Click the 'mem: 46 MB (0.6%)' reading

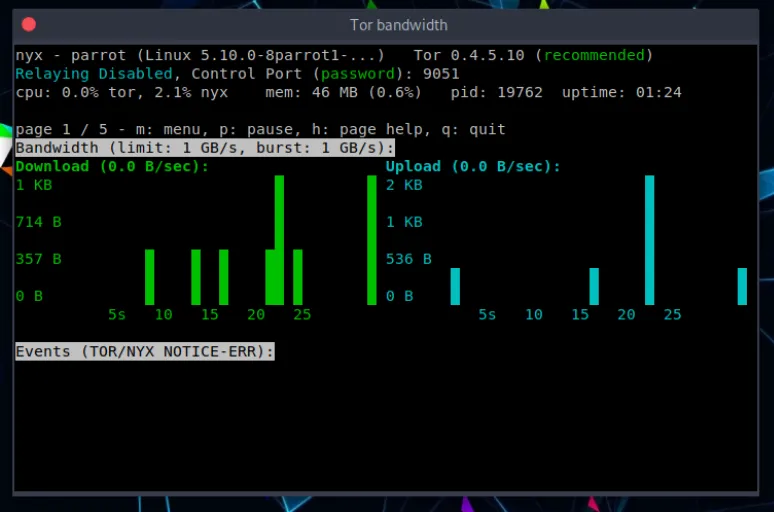pos(343,92)
